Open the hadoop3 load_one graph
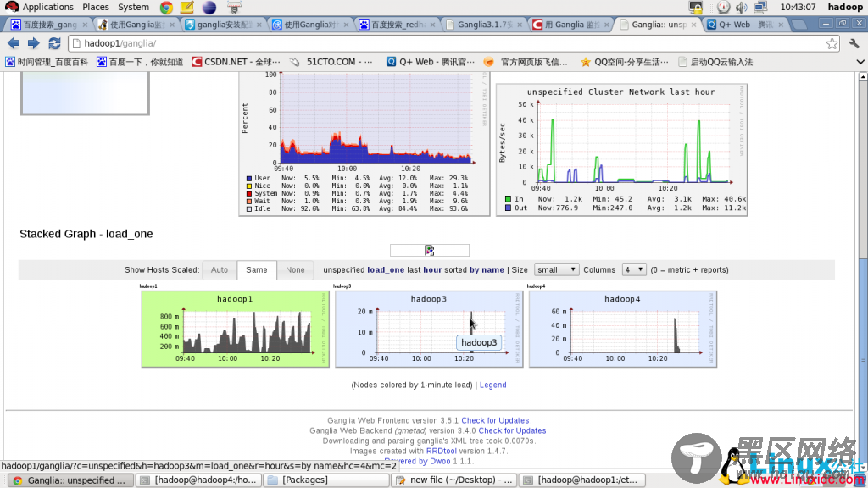Screen dimensions: 868x488 (x=429, y=330)
